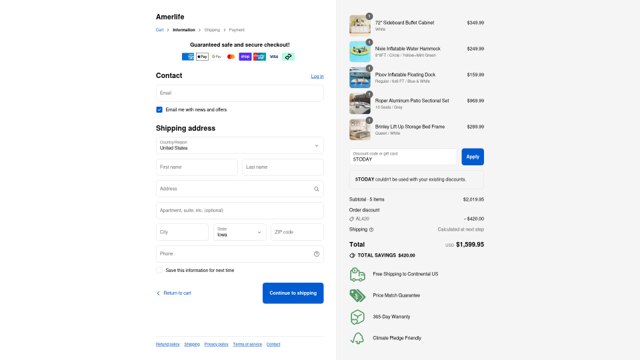640x360 pixels.
Task: Click the Apple Pay payment icon
Action: click(x=202, y=57)
